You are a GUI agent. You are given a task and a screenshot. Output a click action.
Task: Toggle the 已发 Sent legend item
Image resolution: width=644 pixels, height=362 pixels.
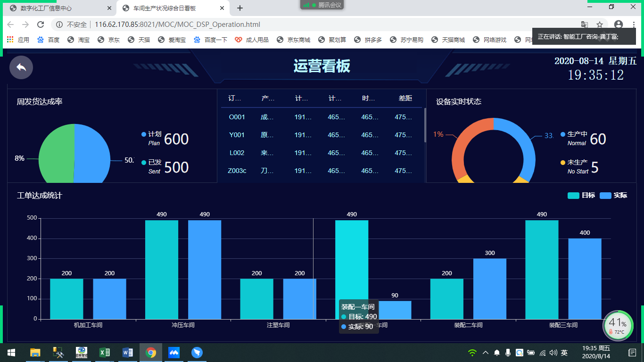(x=151, y=166)
